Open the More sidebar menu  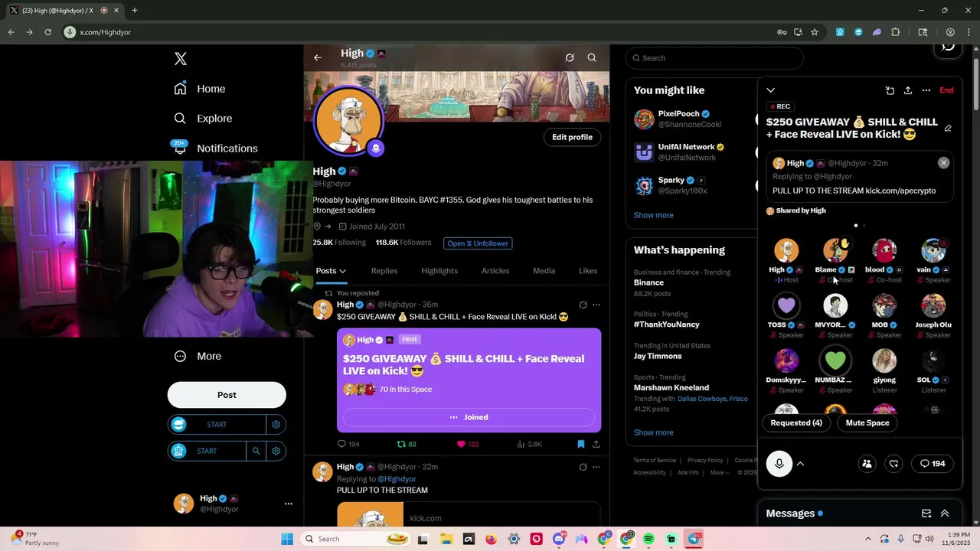point(198,356)
